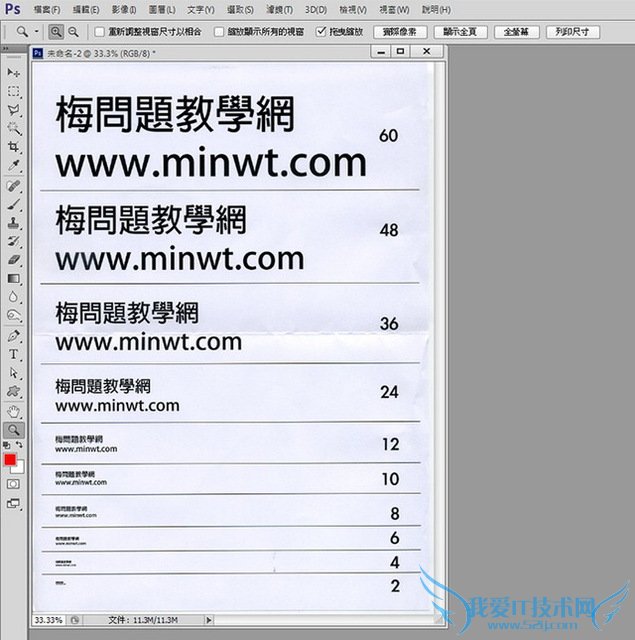The width and height of the screenshot is (635, 640).
Task: Select the Crop tool
Action: 13,147
